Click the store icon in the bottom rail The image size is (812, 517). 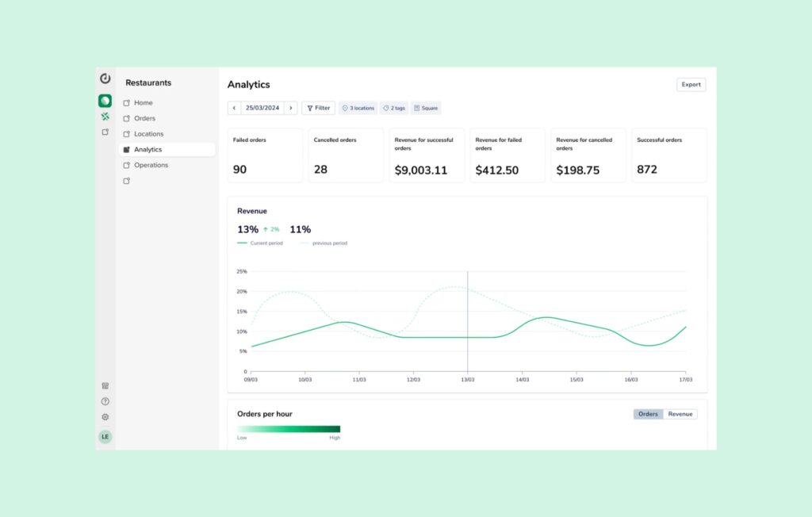105,386
